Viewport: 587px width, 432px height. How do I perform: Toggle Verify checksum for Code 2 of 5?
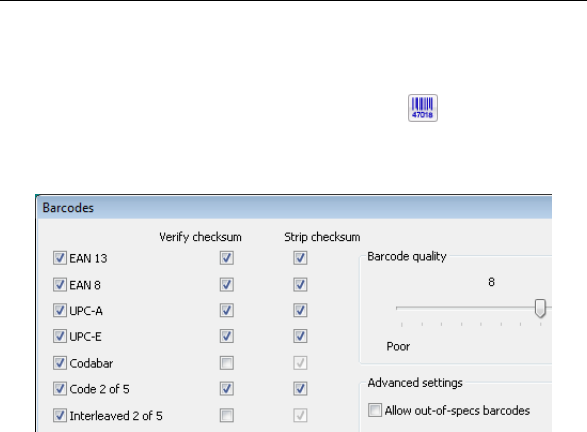226,389
